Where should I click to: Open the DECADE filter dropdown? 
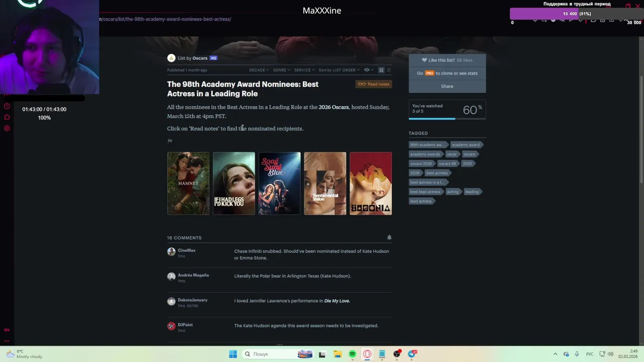coord(259,70)
